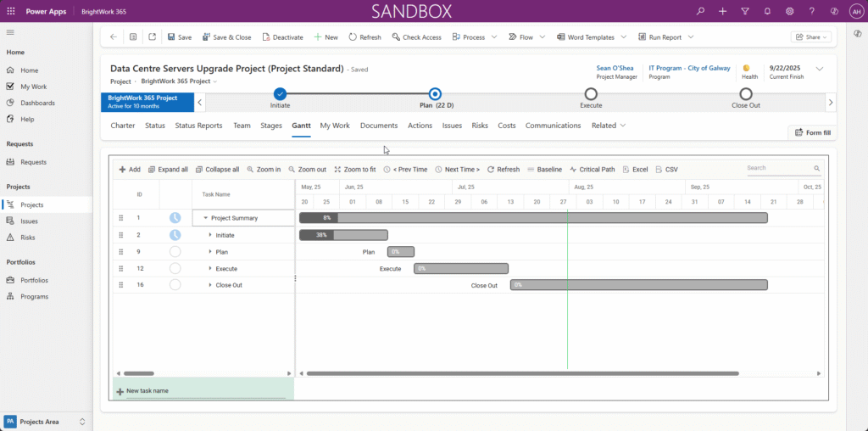Screen dimensions: 868x431
Task: Open the Projects Area switcher
Action: pos(46,422)
